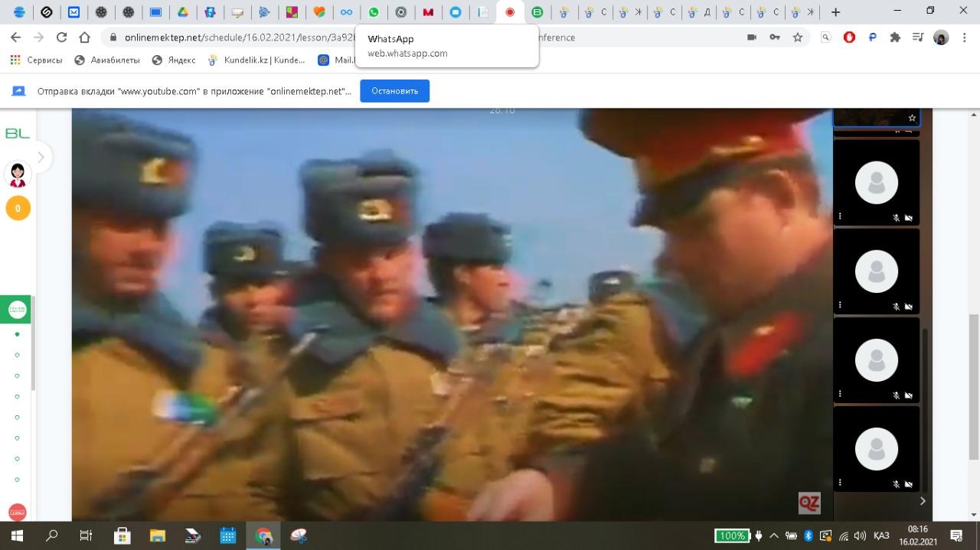Open three-dot menu of first participant tile
The height and width of the screenshot is (550, 980).
[x=840, y=216]
